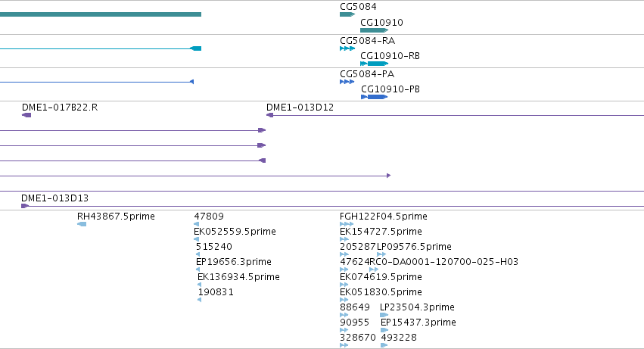Select the 493228 EST label
The image size is (644, 349).
pos(398,338)
